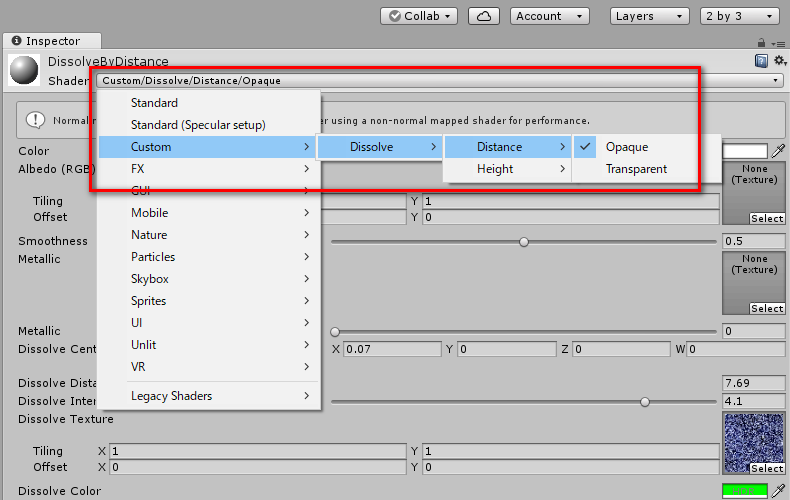
Task: Click the Dissolve Interval value field 4.1
Action: tap(754, 401)
